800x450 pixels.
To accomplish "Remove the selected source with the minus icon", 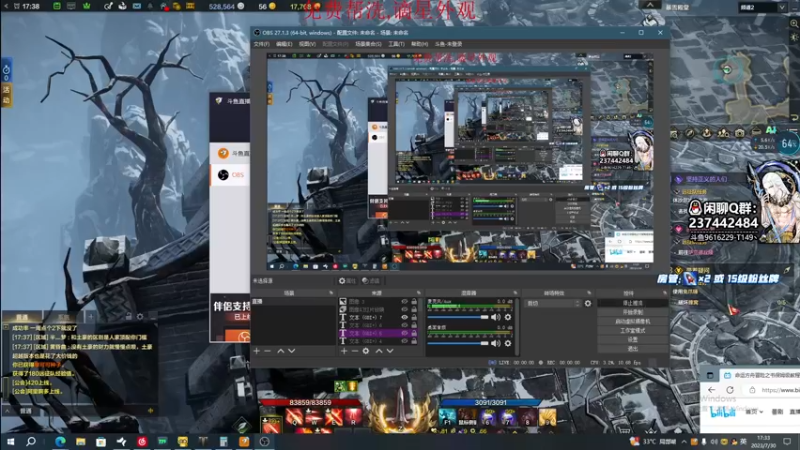I will (355, 351).
